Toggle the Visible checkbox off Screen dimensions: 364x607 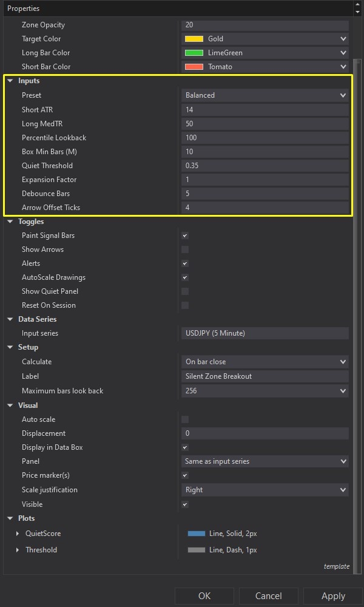[184, 504]
